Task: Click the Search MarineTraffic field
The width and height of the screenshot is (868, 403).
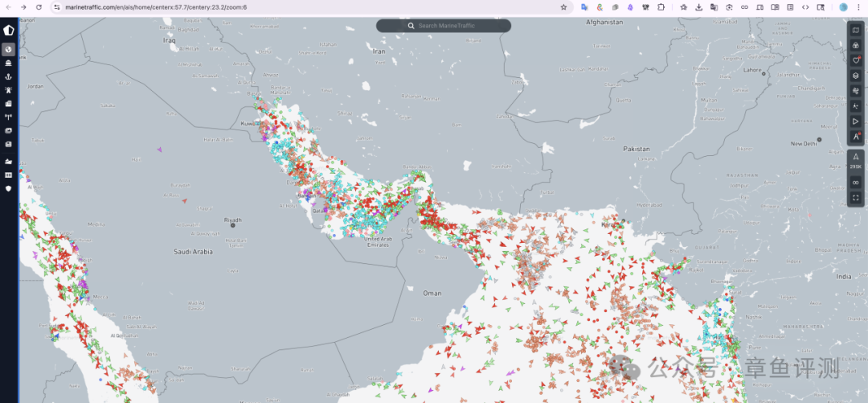Action: [444, 26]
